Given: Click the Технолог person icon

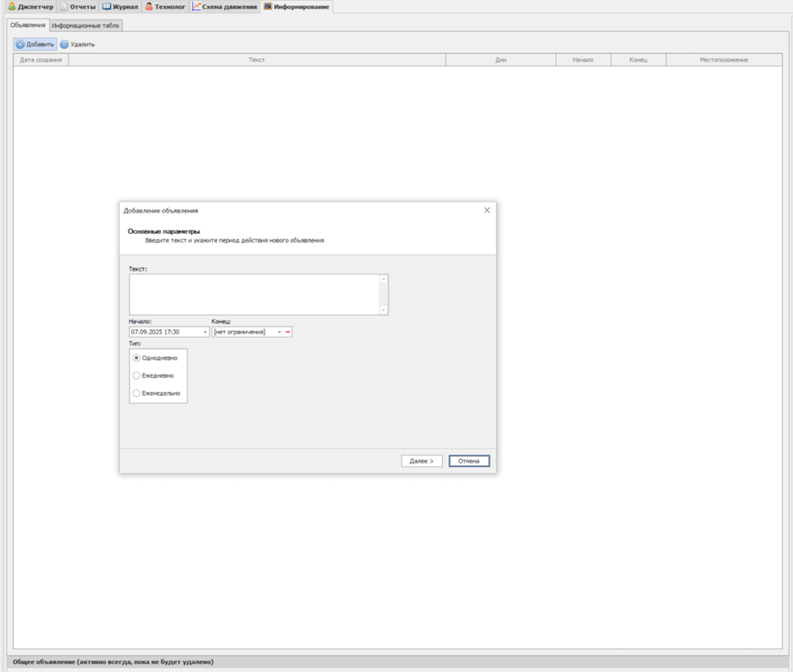Looking at the screenshot, I should [149, 7].
